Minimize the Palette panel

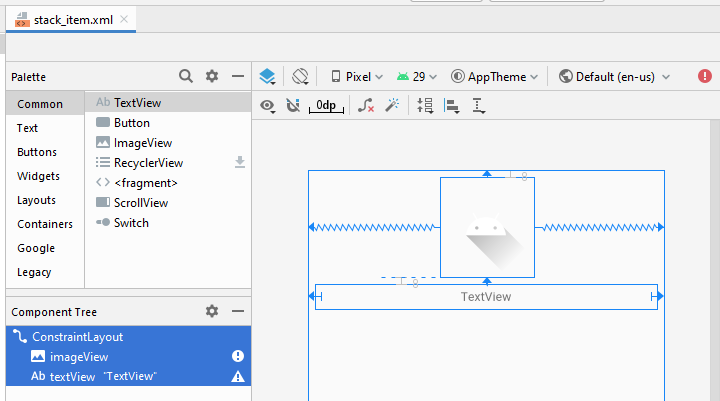pyautogui.click(x=238, y=76)
